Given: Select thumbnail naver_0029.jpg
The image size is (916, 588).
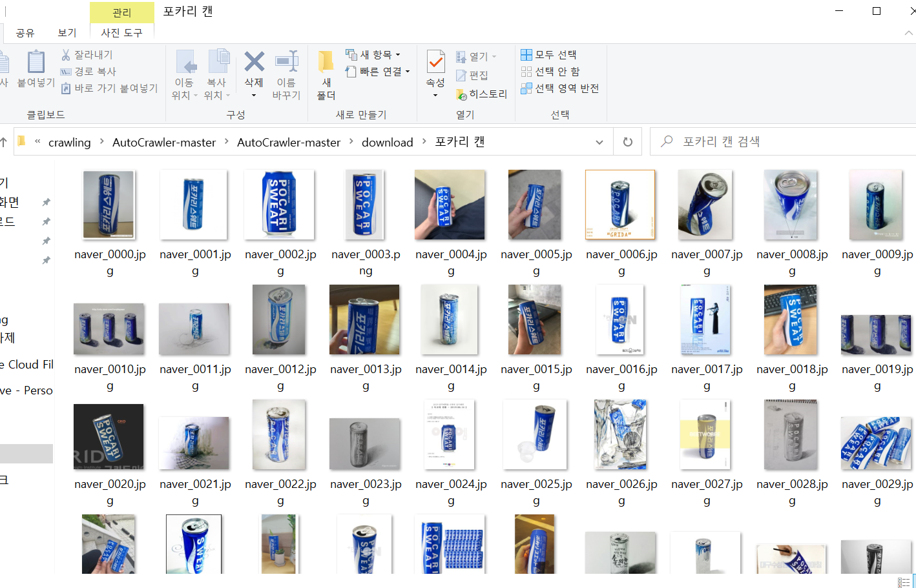Looking at the screenshot, I should [876, 443].
